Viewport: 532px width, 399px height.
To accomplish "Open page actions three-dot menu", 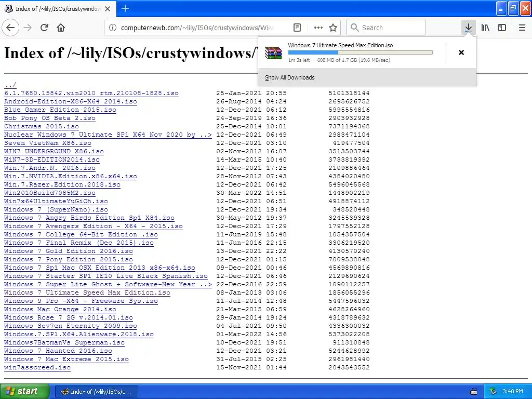I will pos(318,28).
